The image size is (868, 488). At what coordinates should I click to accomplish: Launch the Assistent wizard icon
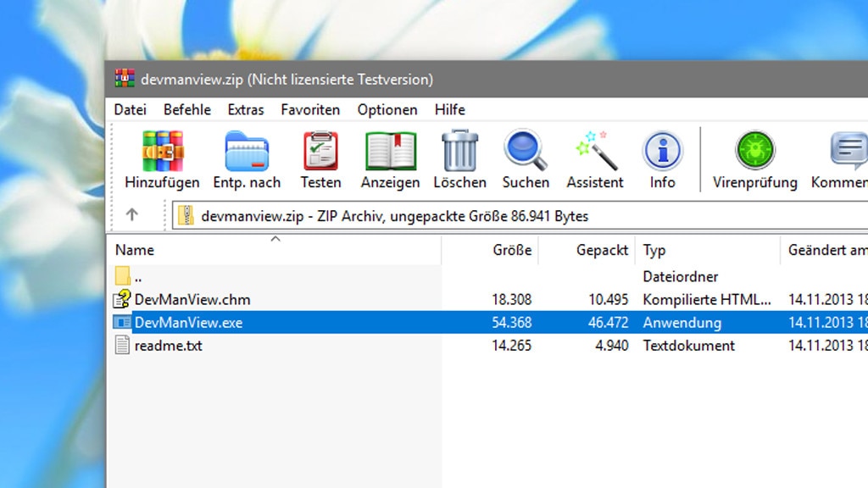coord(594,157)
